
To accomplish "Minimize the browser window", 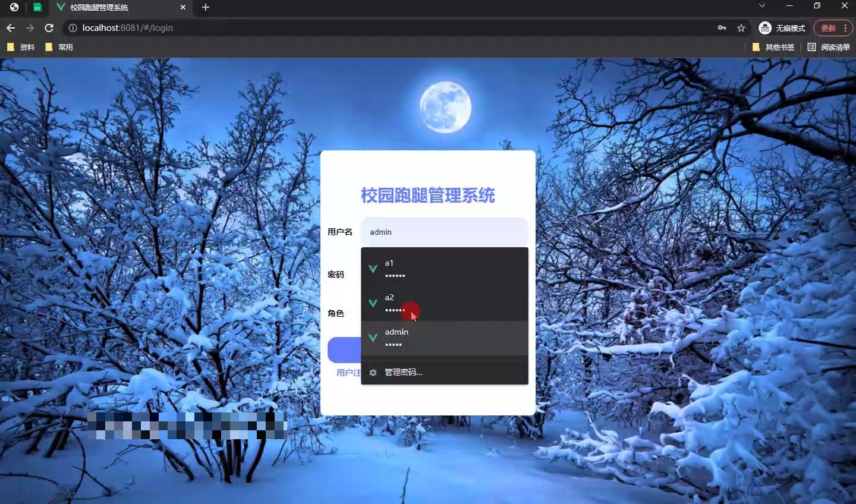I will point(789,5).
